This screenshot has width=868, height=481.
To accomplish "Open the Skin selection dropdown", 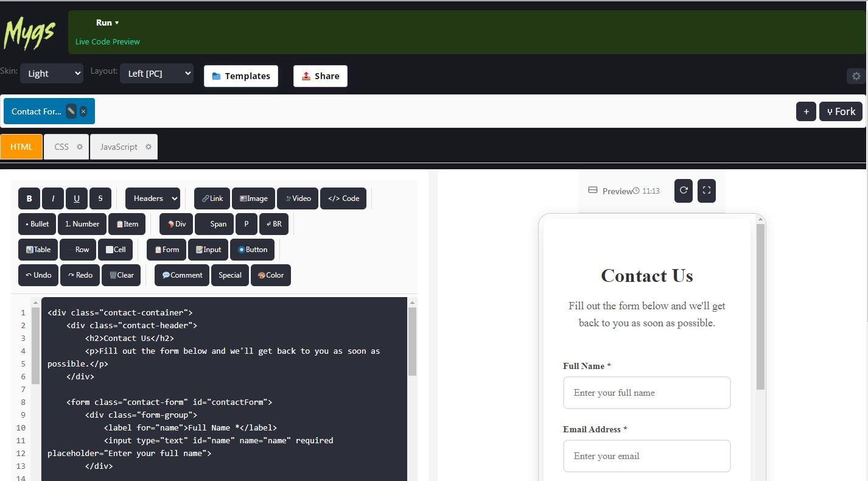I will 52,73.
